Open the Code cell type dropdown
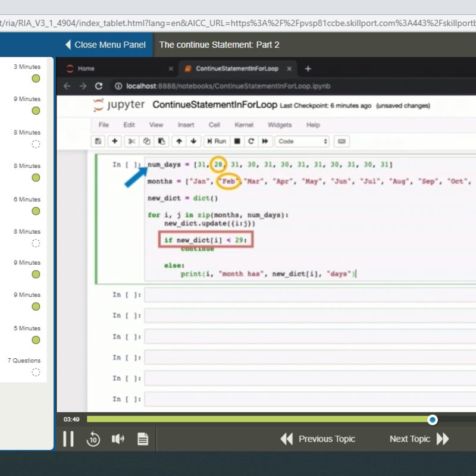 pos(302,141)
